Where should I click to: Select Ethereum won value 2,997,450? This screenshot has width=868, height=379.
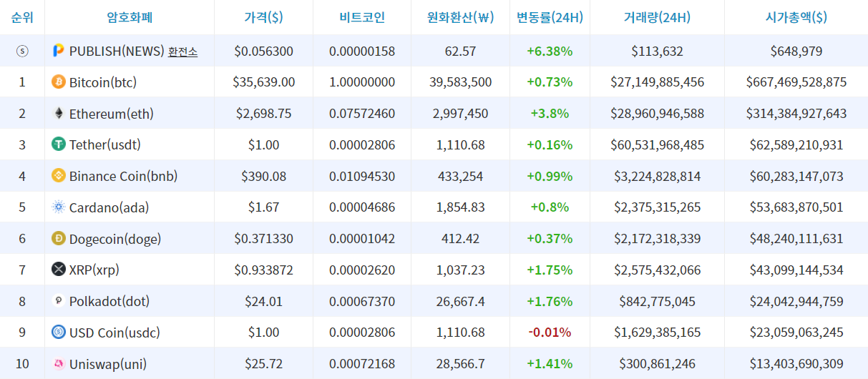pos(461,114)
